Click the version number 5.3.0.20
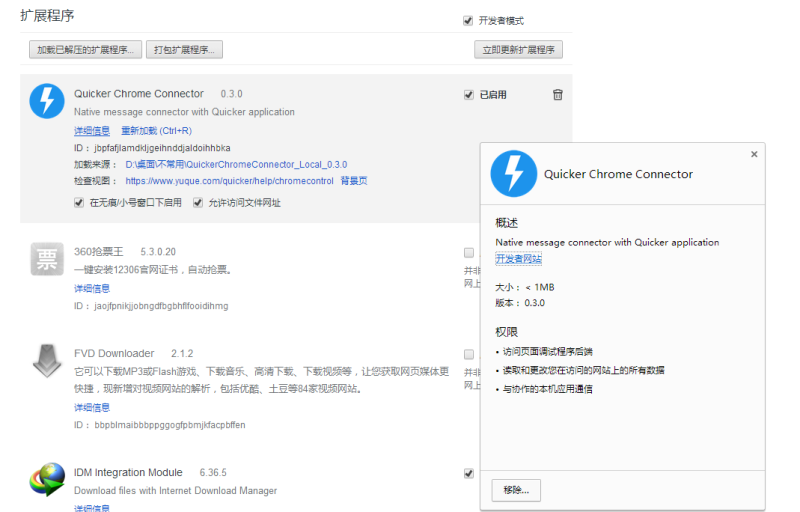The height and width of the screenshot is (512, 800). coord(158,252)
